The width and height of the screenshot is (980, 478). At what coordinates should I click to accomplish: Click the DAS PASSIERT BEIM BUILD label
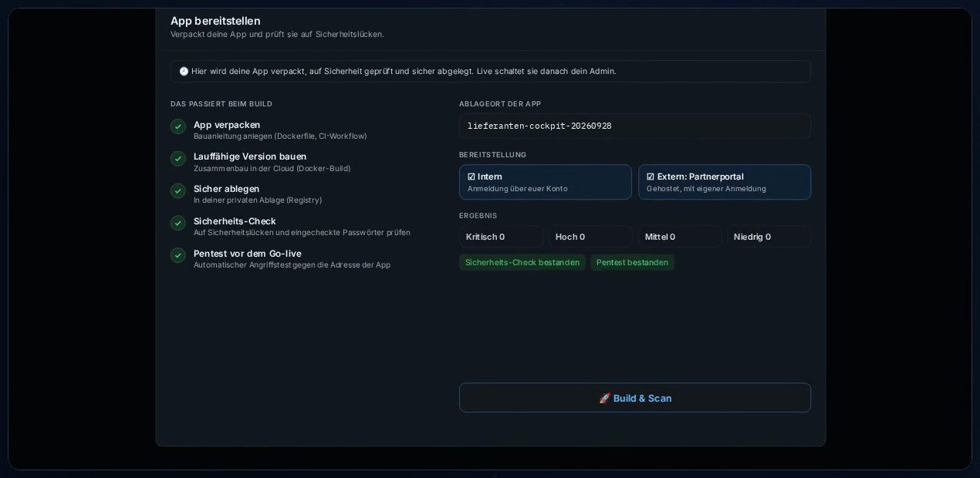[221, 104]
